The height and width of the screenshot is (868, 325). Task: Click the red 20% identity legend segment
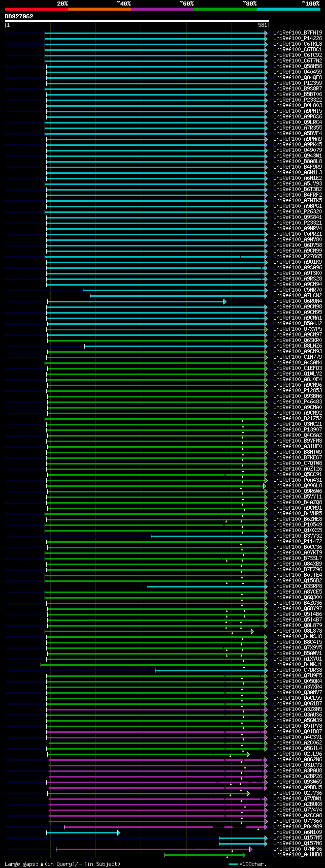[36, 9]
